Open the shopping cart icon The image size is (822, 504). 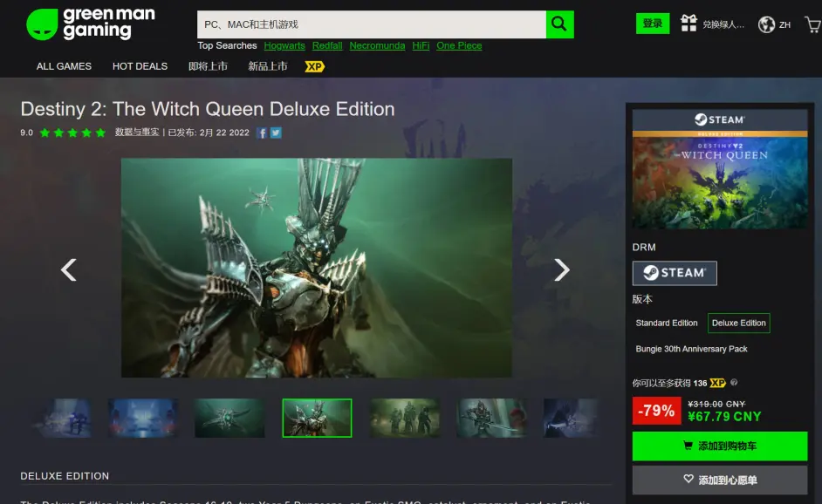[x=813, y=24]
